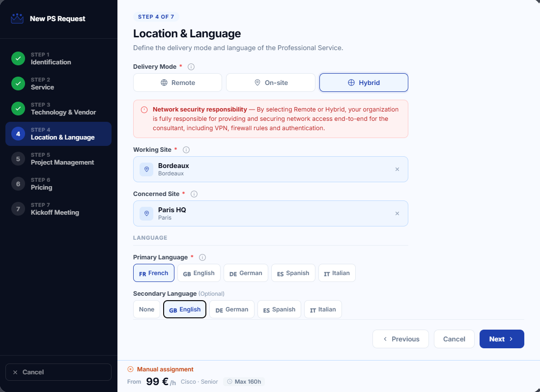Image resolution: width=540 pixels, height=392 pixels.
Task: Click clock icon in Max 160h badge
Action: pyautogui.click(x=229, y=382)
